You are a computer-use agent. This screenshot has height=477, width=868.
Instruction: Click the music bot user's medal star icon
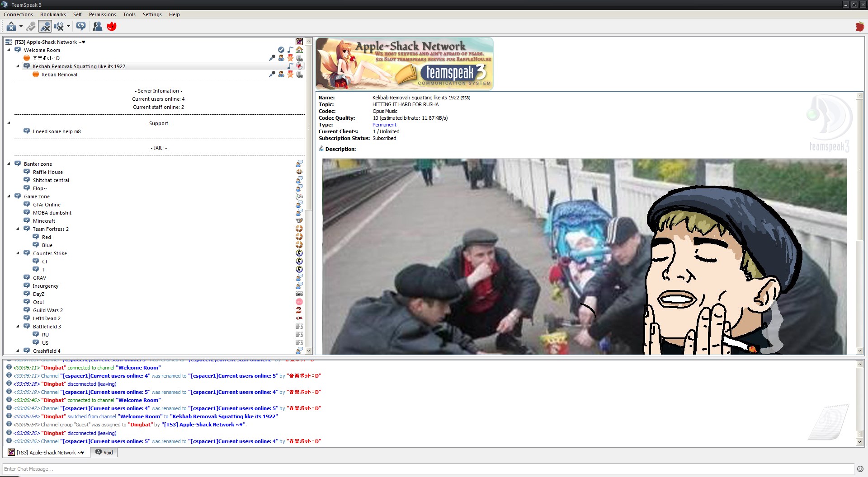coord(290,58)
